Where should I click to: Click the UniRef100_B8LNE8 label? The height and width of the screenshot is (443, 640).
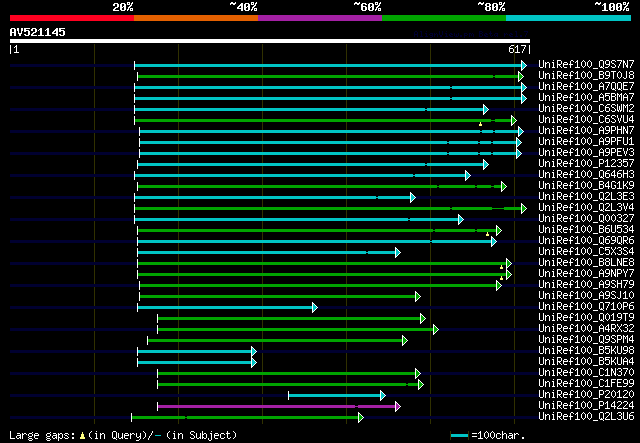click(586, 263)
